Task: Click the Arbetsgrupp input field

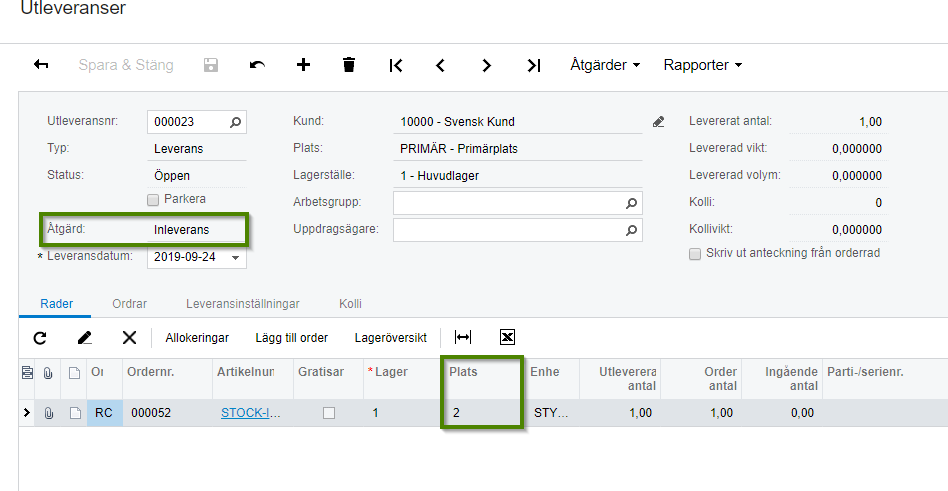Action: pos(508,203)
